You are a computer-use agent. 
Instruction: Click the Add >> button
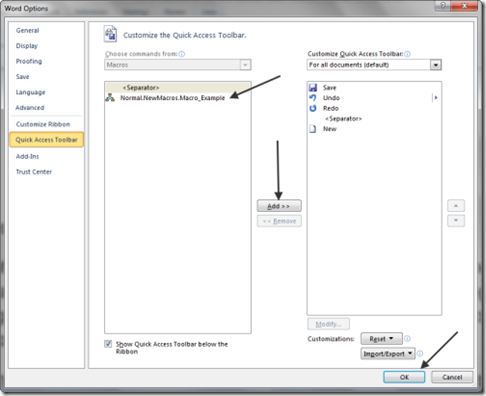coord(279,206)
